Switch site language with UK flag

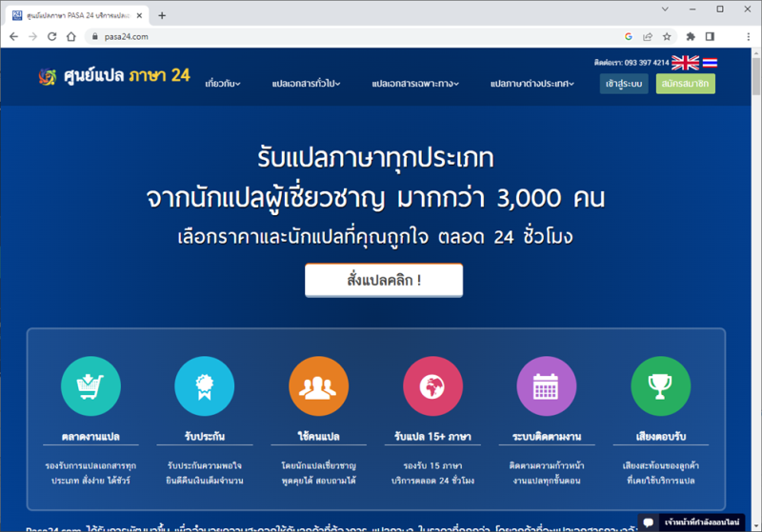pyautogui.click(x=685, y=63)
